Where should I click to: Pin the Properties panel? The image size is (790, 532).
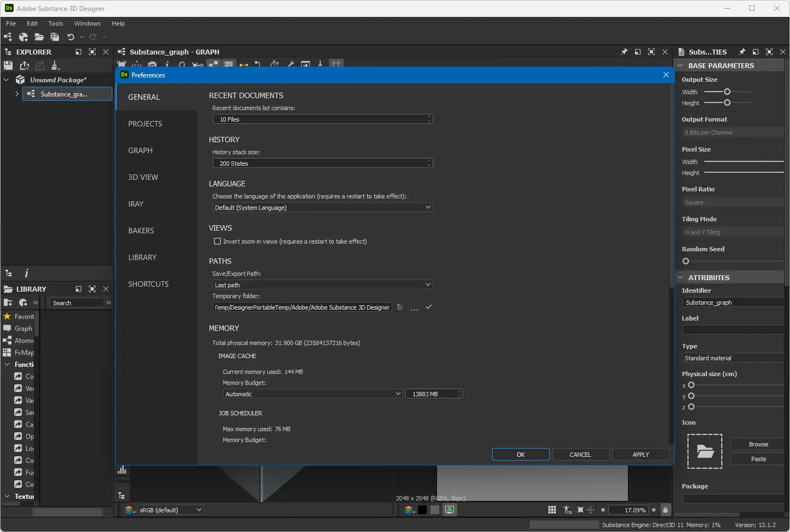742,52
